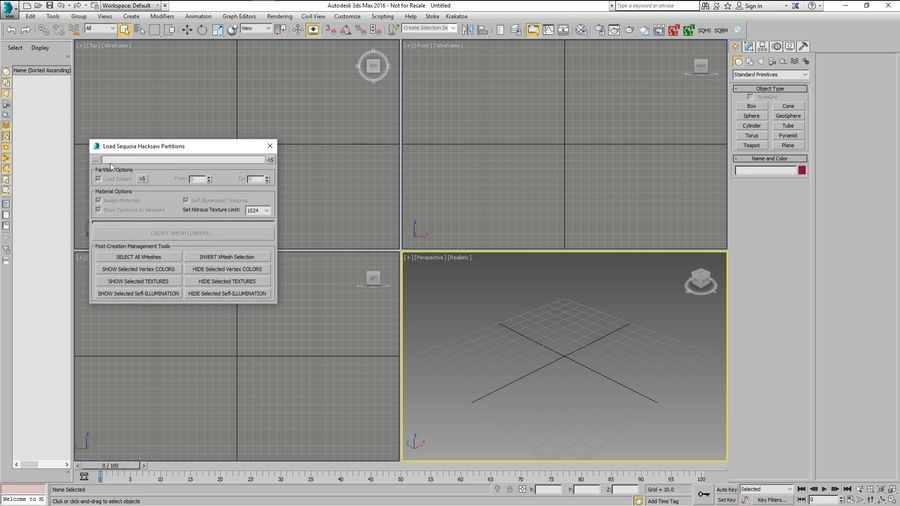Screen dimensions: 900x506
Task: Click the Set Keys key icon
Action: (x=704, y=494)
